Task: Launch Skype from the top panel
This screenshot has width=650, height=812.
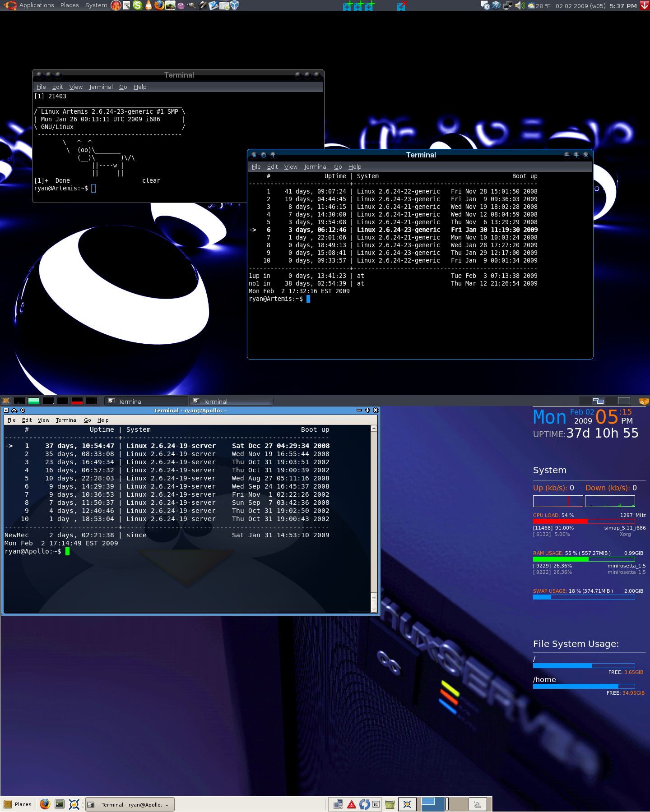Action: [138, 5]
